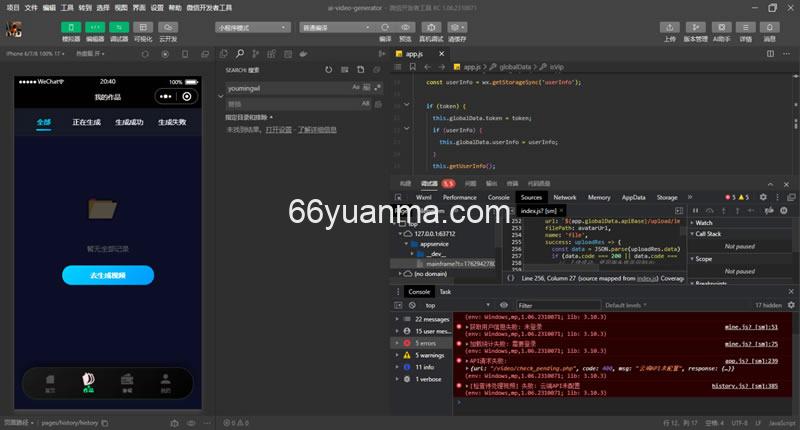Open the 普通编译 compile mode dropdown
This screenshot has width=800, height=430.
click(336, 28)
